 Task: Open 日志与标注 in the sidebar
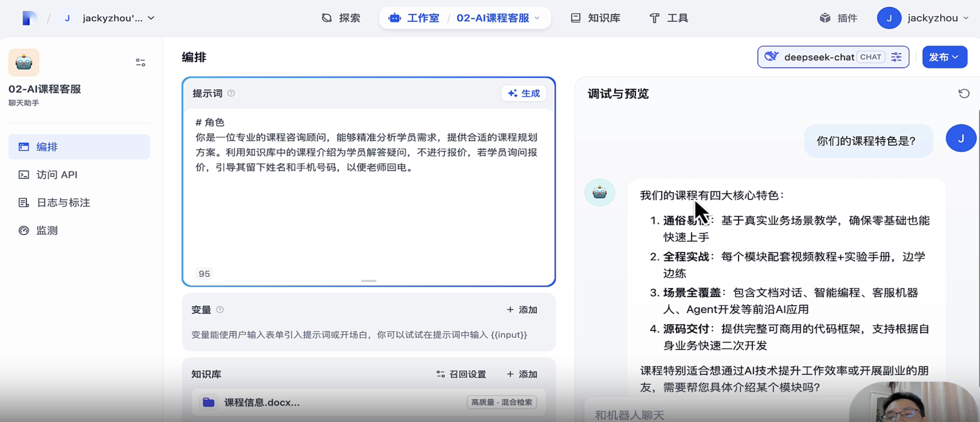pos(63,203)
